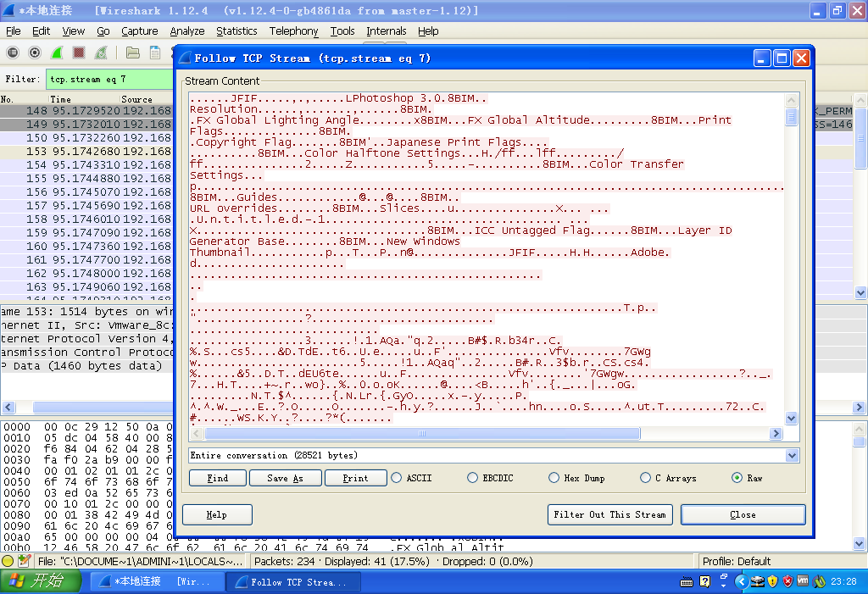Select packet number 153 row
This screenshot has width=868, height=594.
pyautogui.click(x=86, y=151)
